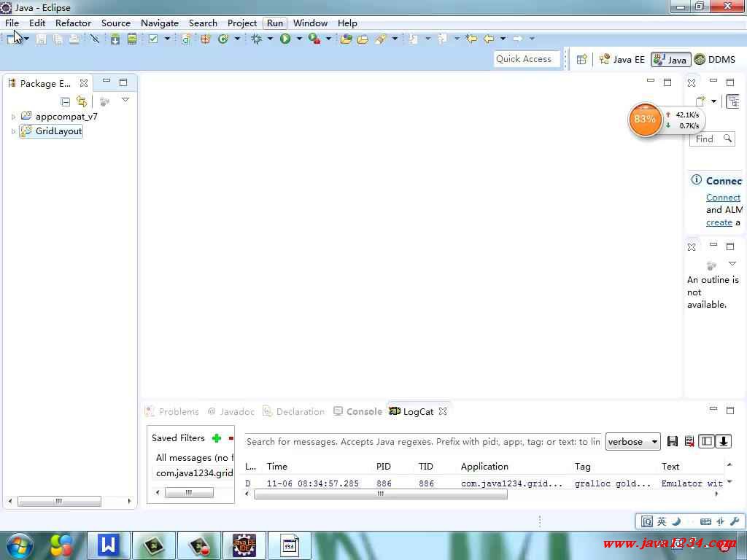The height and width of the screenshot is (560, 747).
Task: Open the Navigate menu
Action: tap(160, 23)
